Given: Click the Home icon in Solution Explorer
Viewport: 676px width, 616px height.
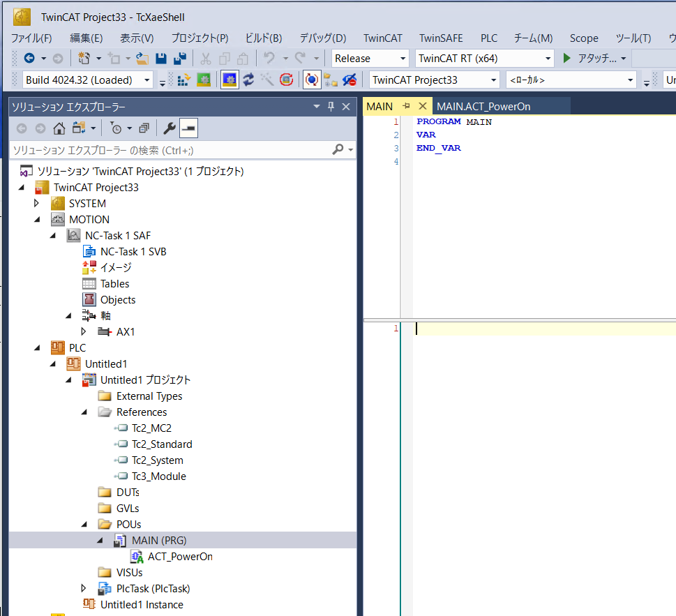Looking at the screenshot, I should coord(59,128).
